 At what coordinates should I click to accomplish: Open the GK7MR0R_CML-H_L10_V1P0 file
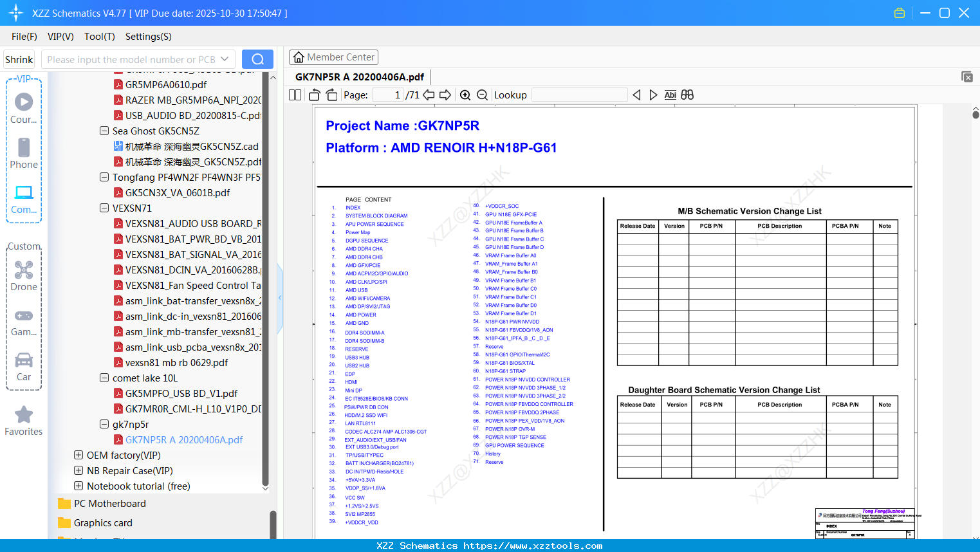coord(193,409)
